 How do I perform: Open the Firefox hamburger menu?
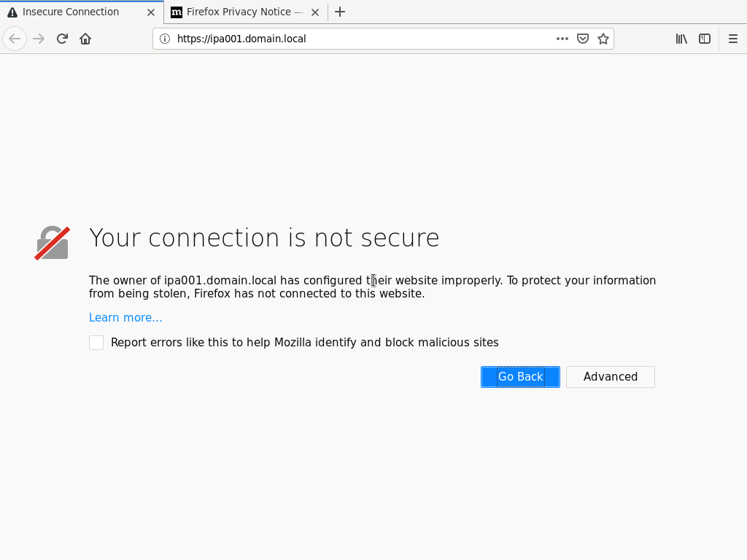click(732, 39)
